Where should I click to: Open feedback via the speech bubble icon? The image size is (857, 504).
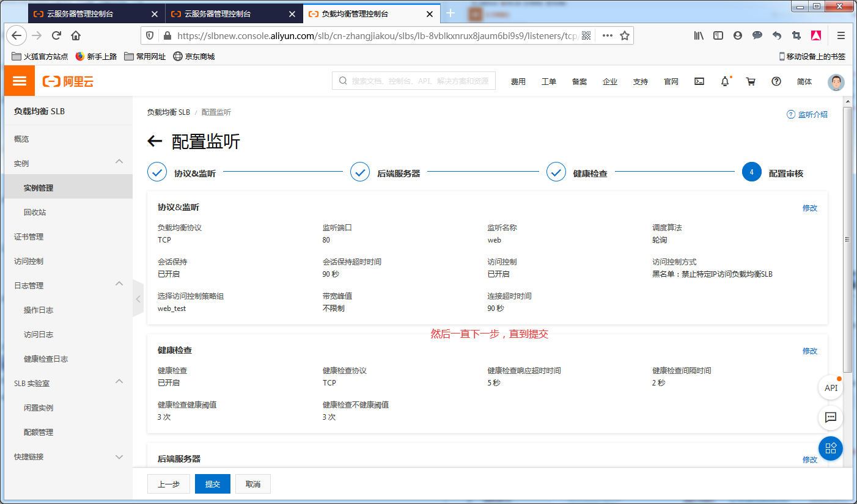(x=830, y=418)
